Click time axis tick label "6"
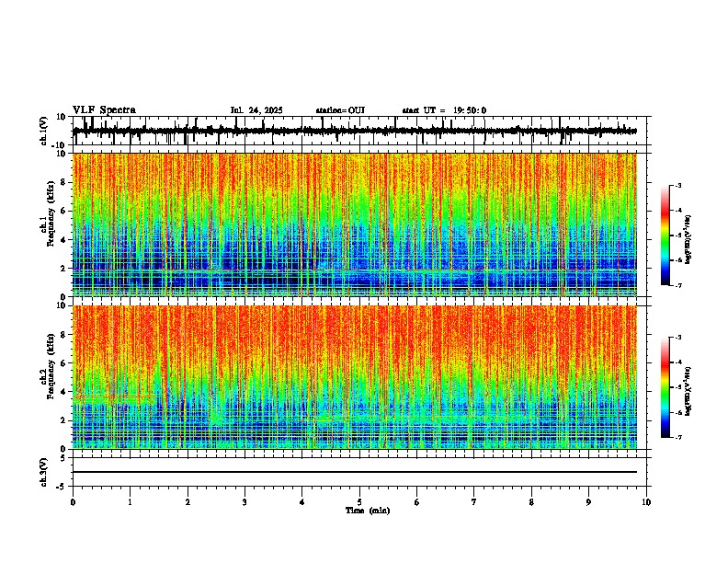The image size is (728, 563). (x=417, y=502)
